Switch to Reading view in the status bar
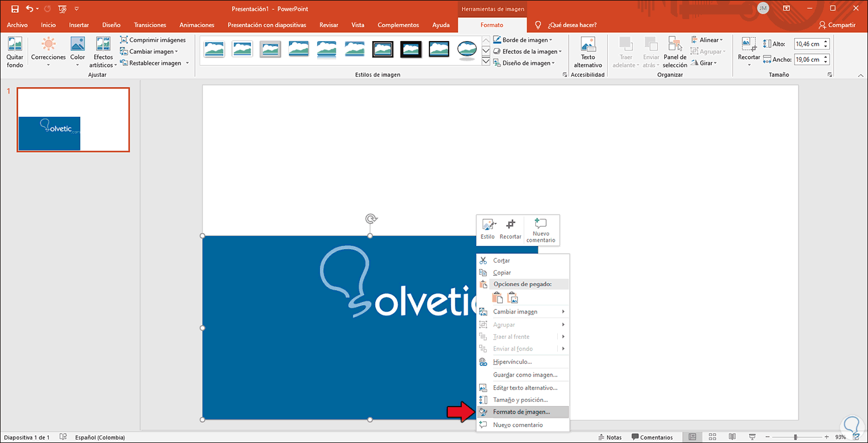 732,437
